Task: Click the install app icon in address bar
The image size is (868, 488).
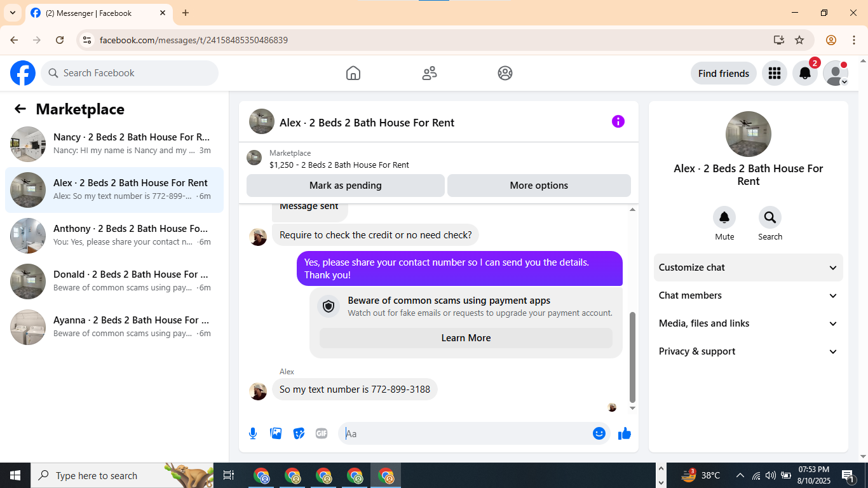Action: click(x=779, y=40)
